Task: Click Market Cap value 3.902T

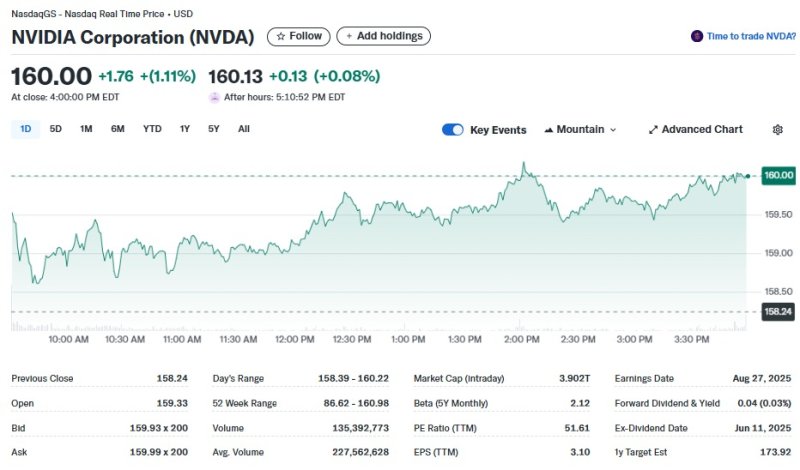Action: [x=574, y=379]
